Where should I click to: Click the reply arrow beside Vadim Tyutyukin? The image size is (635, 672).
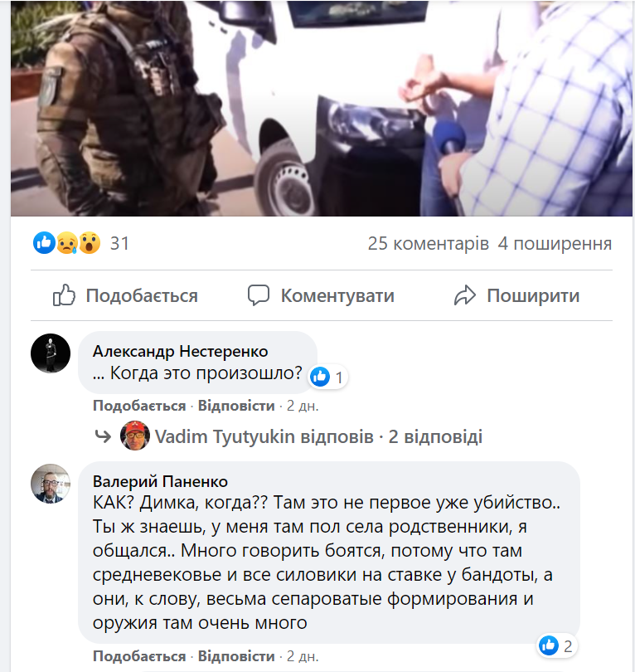(x=103, y=436)
